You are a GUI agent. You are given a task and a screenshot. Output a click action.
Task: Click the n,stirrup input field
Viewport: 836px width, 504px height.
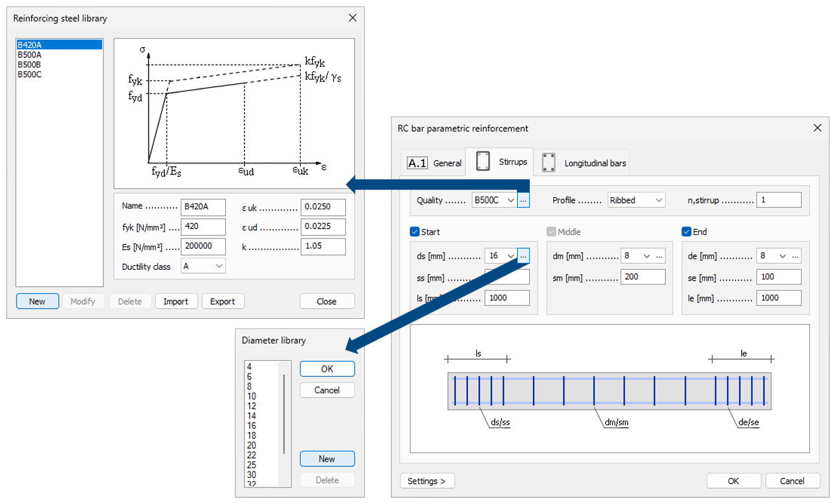[779, 200]
